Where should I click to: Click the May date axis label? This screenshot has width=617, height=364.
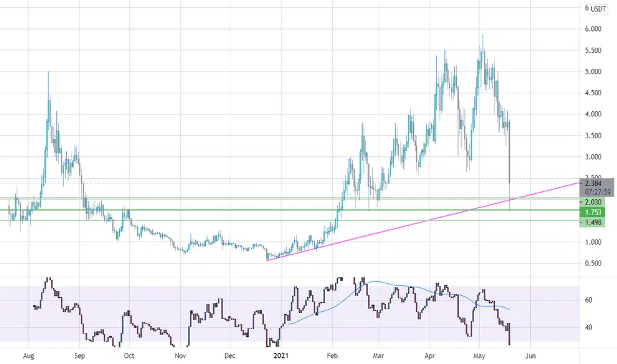click(479, 356)
